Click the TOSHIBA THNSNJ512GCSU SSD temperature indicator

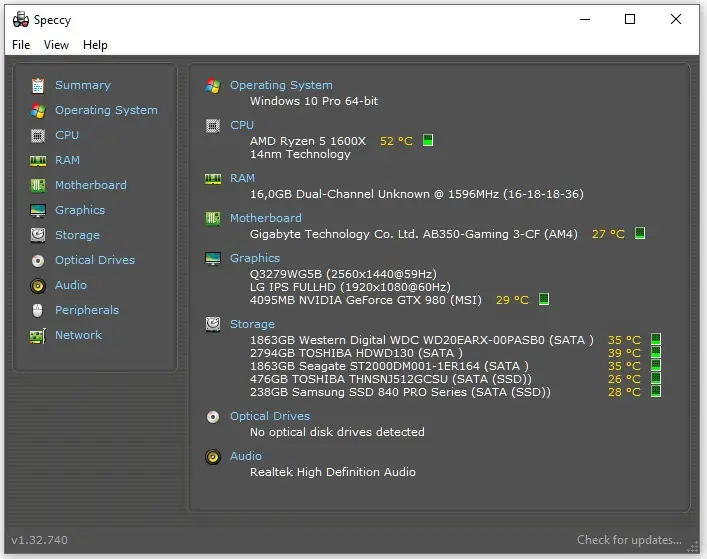[x=656, y=378]
